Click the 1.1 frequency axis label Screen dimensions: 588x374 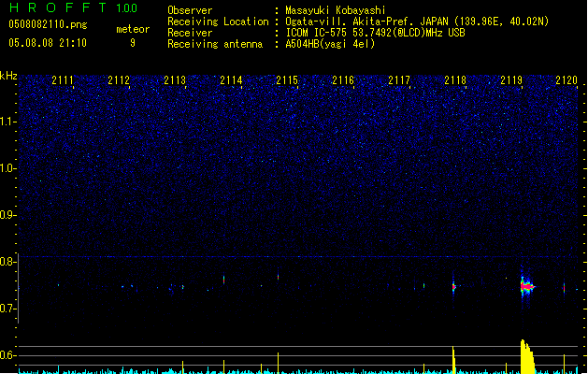coord(7,122)
